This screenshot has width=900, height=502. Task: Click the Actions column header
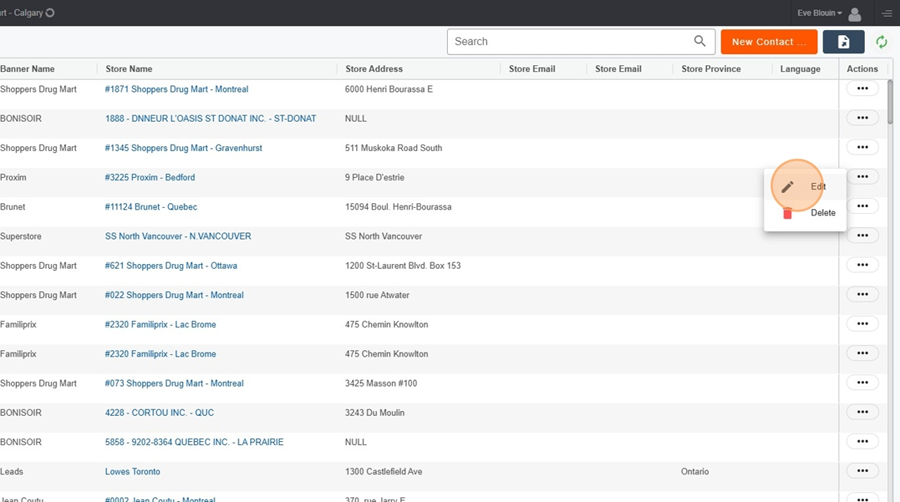862,69
